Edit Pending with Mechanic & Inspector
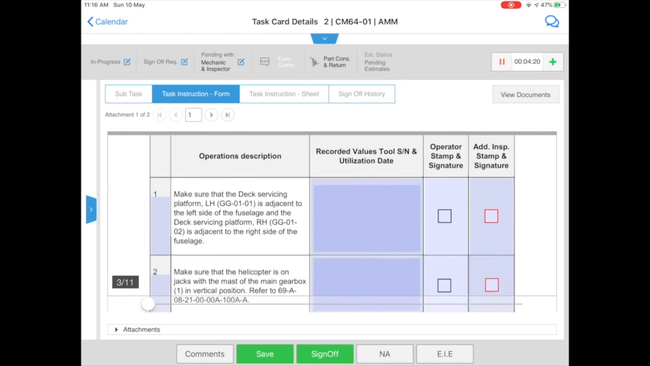The image size is (650, 366). pyautogui.click(x=241, y=62)
